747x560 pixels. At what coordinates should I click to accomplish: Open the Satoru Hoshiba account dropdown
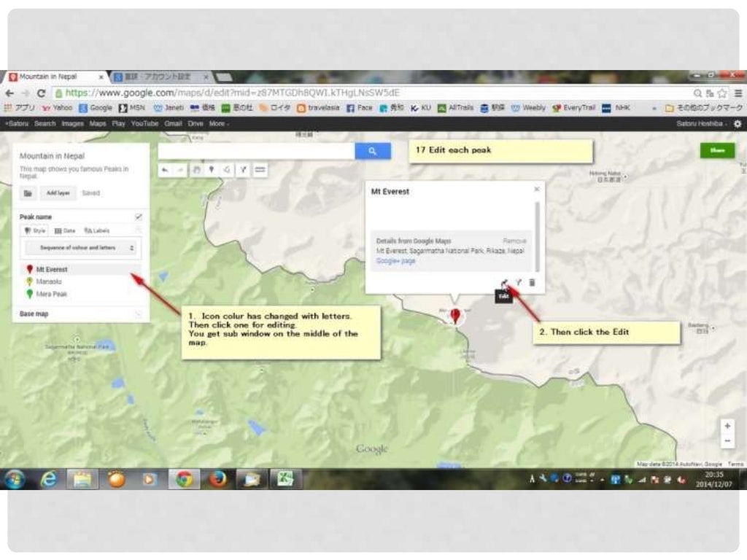pos(702,124)
